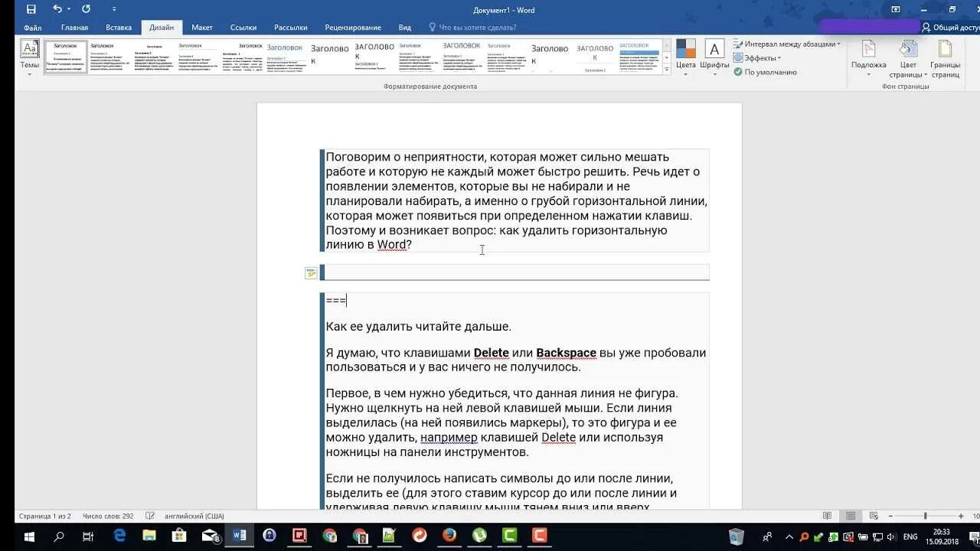
Task: Open Интервал между абзацами dropdown
Action: tap(787, 44)
